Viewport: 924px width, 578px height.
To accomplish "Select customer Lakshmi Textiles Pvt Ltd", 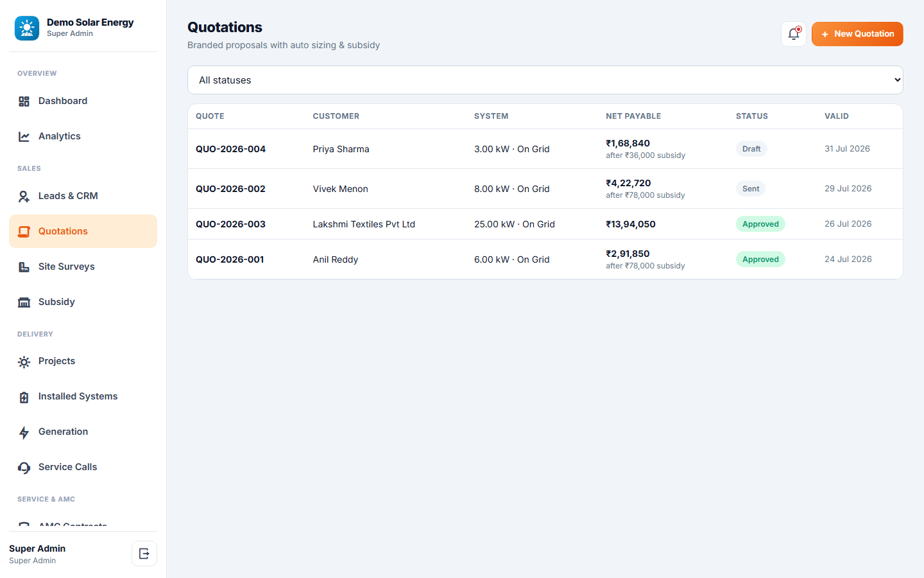I will [364, 224].
